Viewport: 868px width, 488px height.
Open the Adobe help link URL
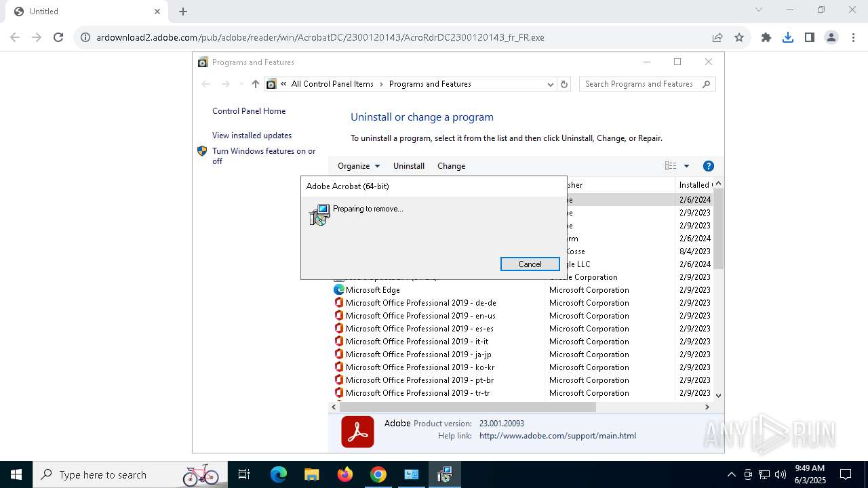(x=557, y=436)
